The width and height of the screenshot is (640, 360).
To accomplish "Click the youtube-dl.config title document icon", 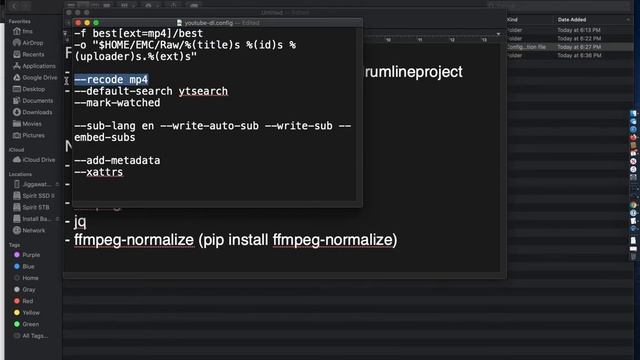I will pyautogui.click(x=179, y=23).
